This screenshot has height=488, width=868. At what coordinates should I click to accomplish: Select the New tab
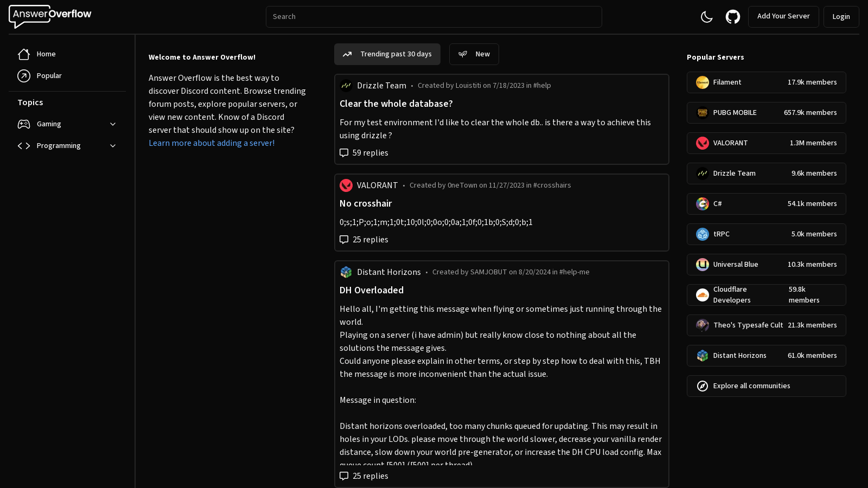474,54
